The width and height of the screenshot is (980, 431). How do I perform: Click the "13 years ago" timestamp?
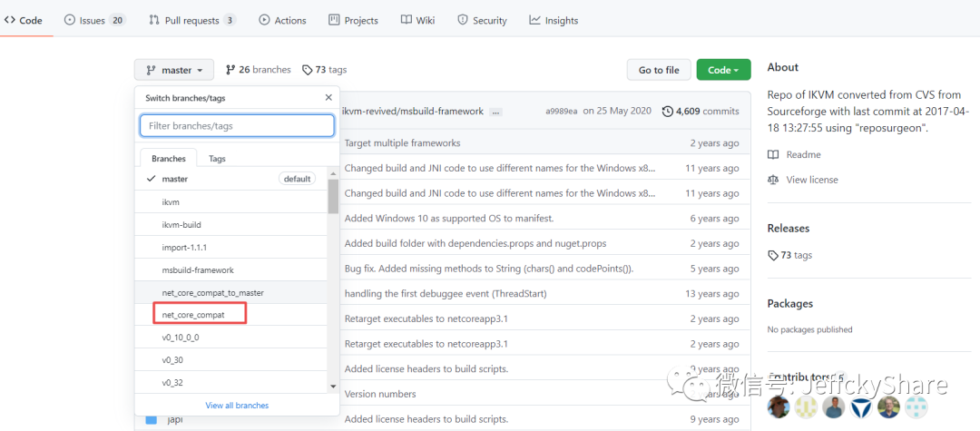pyautogui.click(x=712, y=294)
